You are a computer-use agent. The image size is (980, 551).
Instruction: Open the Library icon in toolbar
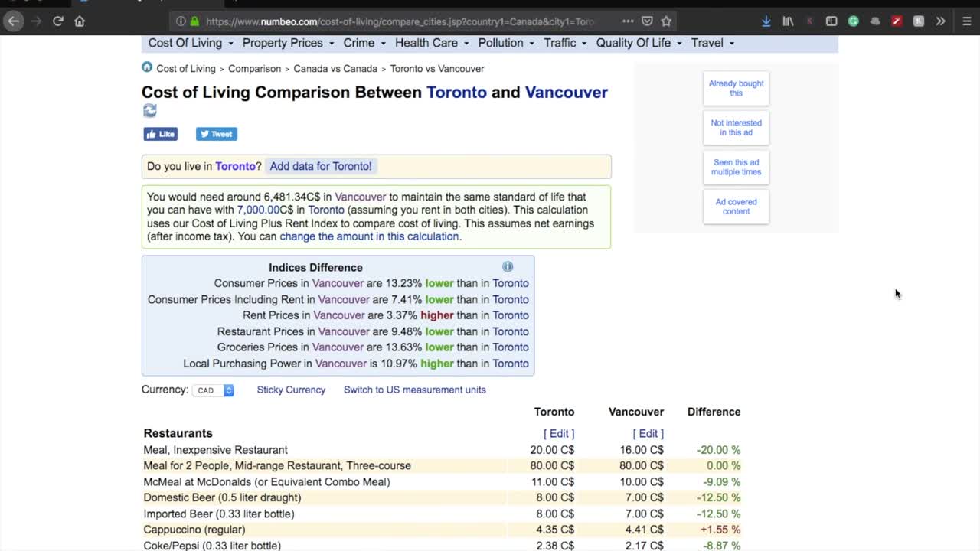coord(788,21)
